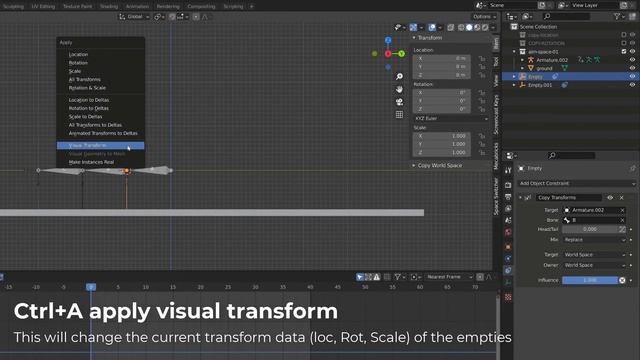Viewport: 640px width, 360px height.
Task: Open Target World Space dropdown
Action: click(594, 255)
